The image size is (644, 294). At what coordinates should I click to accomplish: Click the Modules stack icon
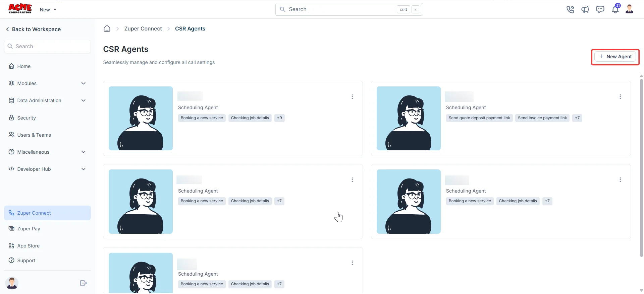pos(11,83)
